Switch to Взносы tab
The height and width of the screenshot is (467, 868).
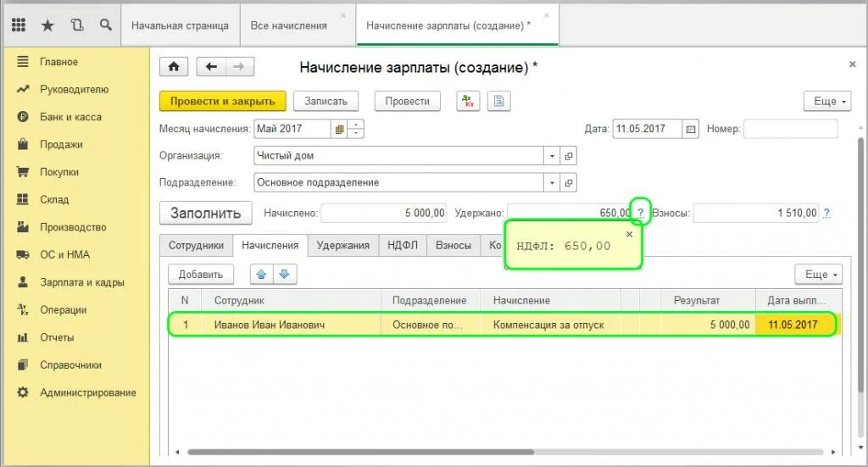pyautogui.click(x=453, y=246)
